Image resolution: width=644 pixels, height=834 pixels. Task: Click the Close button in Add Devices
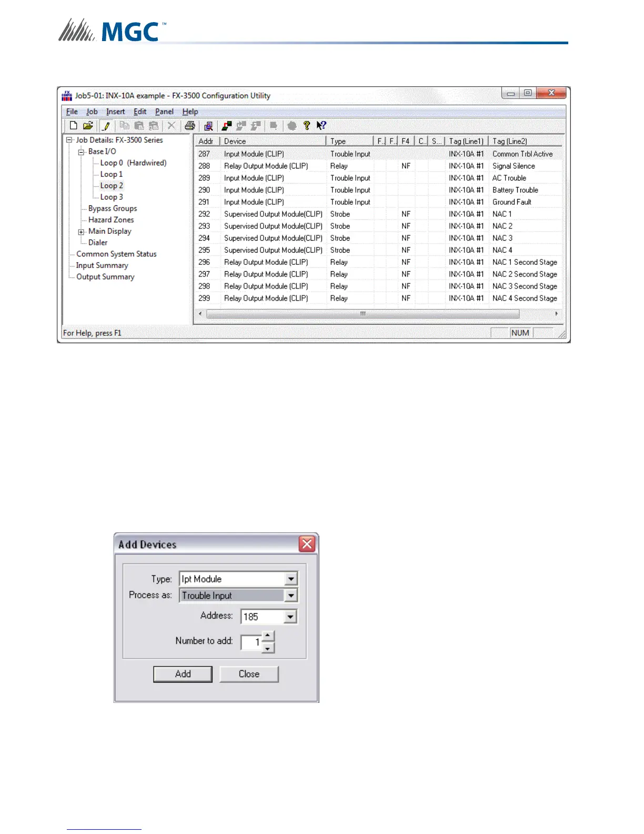[x=249, y=674]
